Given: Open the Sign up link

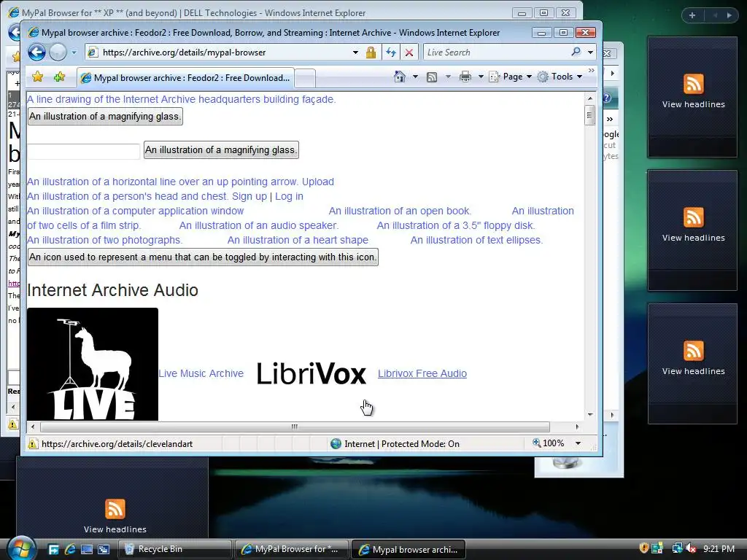Looking at the screenshot, I should (x=249, y=196).
